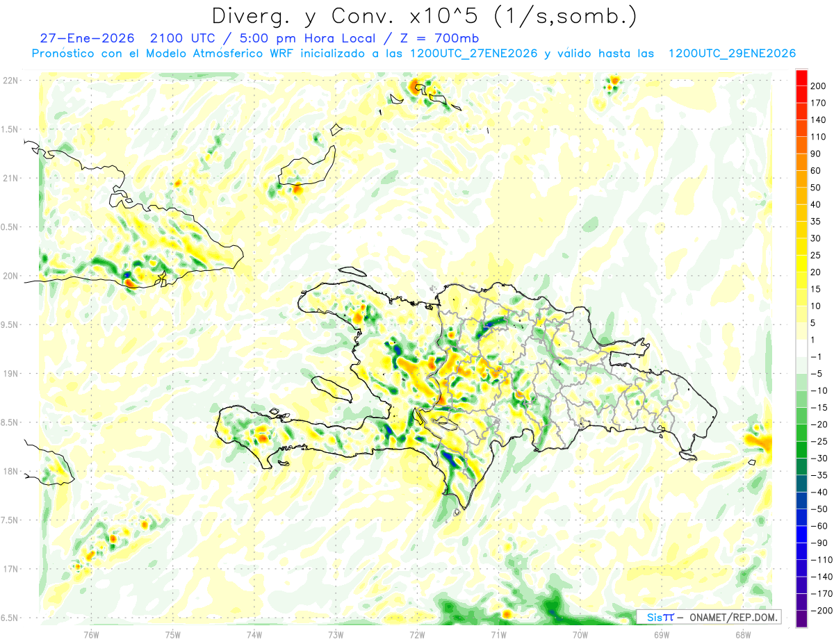
Task: Click the color scale value "-110"
Action: (821, 560)
